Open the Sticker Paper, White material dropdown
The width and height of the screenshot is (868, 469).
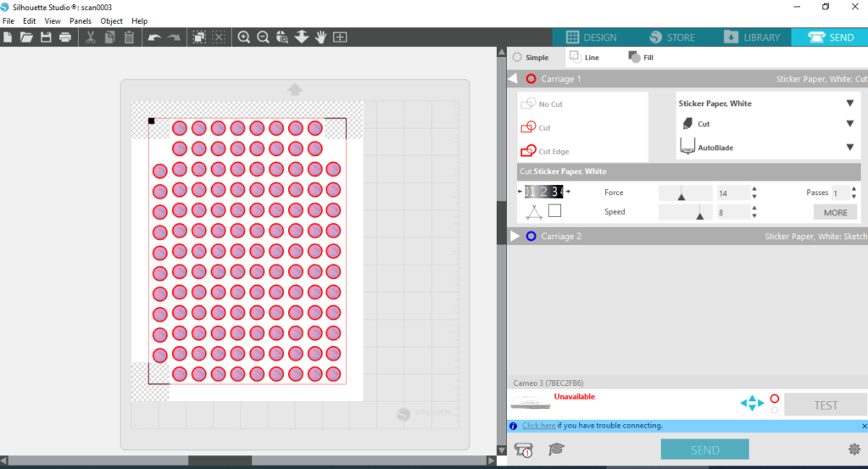849,103
